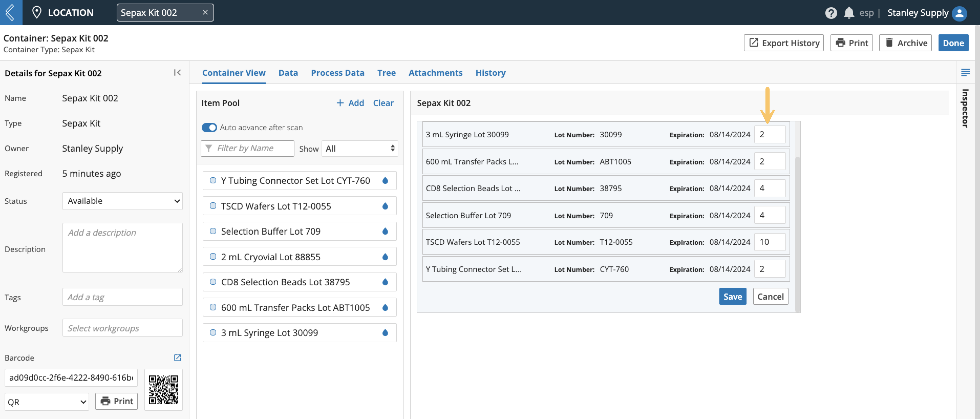Open the Attachments tab

click(x=435, y=73)
